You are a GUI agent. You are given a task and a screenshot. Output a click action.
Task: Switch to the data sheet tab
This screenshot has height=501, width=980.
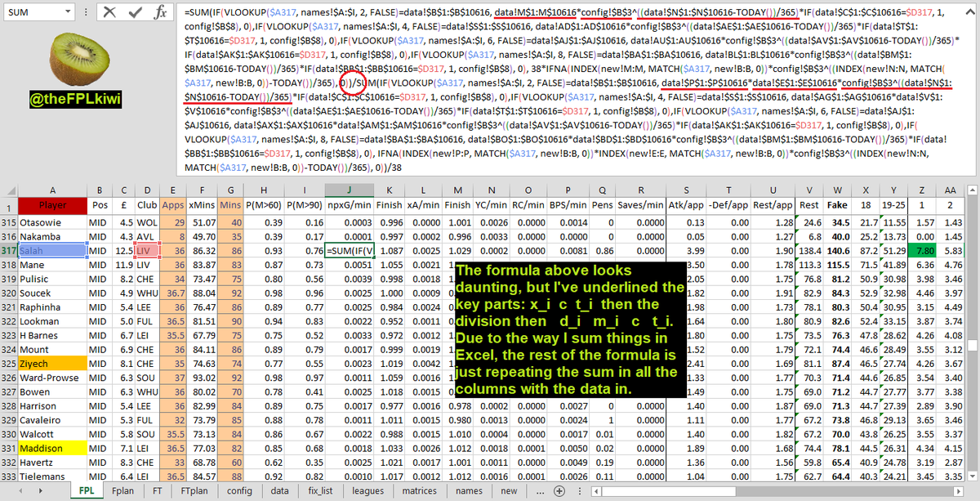pos(278,491)
